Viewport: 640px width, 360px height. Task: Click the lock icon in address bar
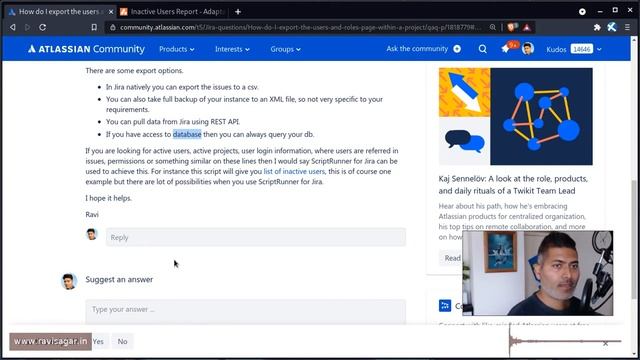(x=113, y=27)
